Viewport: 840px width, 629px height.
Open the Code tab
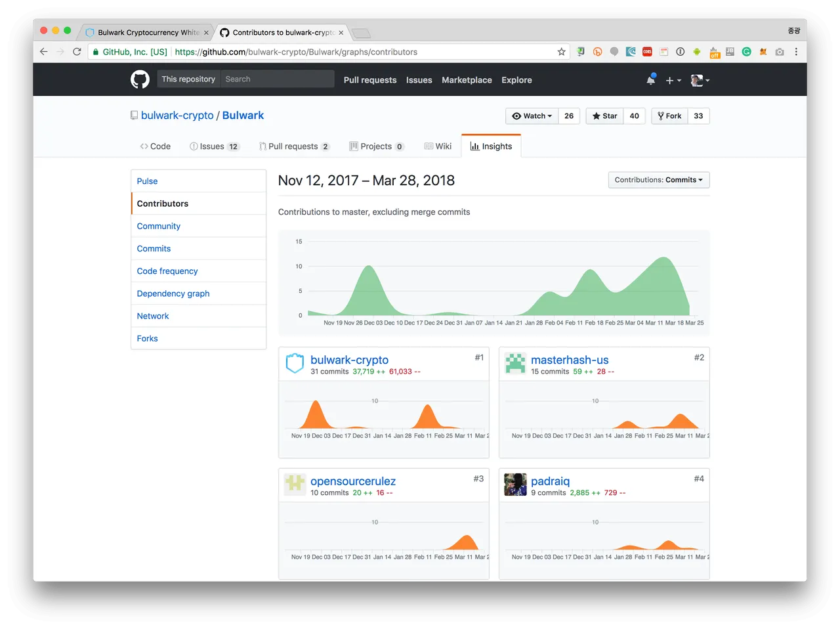tap(155, 146)
